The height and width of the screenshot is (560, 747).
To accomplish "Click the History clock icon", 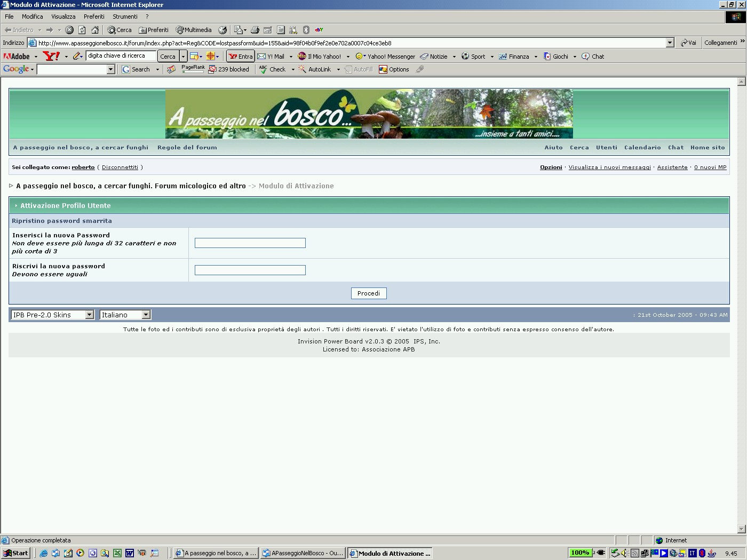I will point(222,30).
